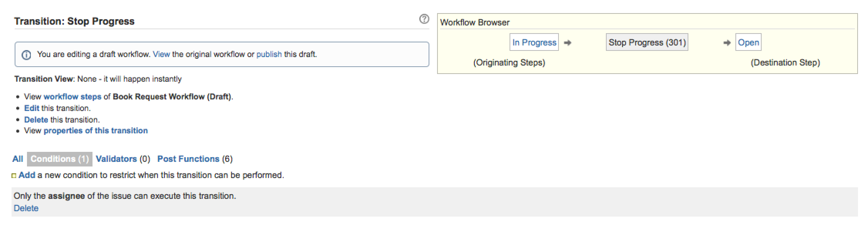Click the small square icon beside Add
The image size is (868, 232).
[14, 176]
